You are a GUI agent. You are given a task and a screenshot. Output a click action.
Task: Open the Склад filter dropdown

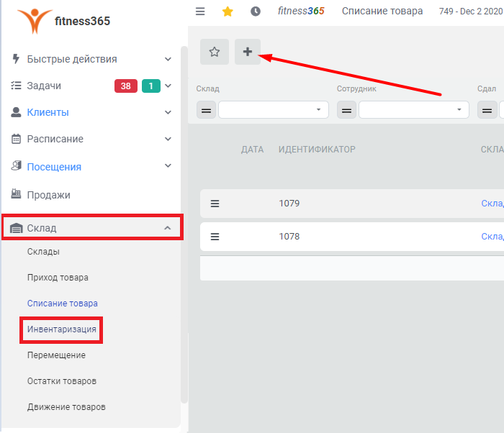(x=274, y=110)
